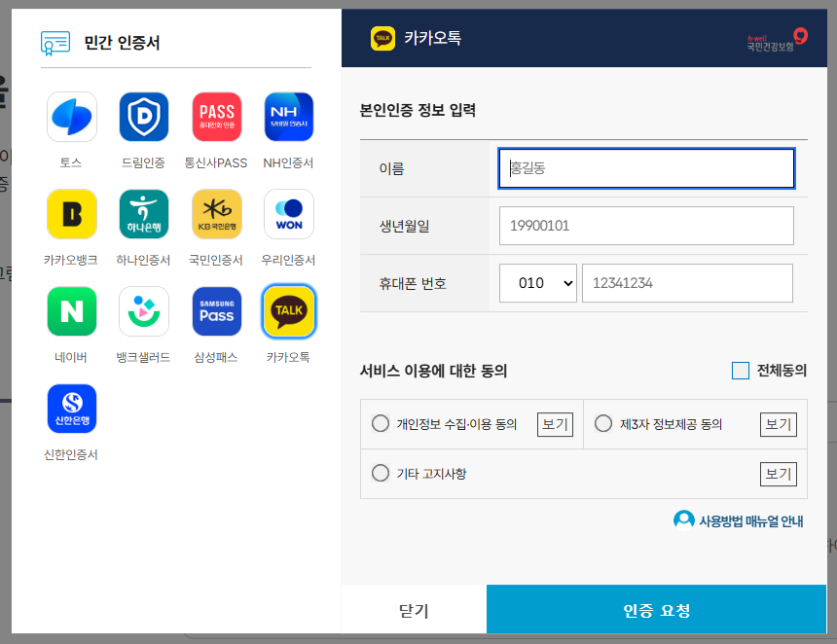Viewport: 837px width, 644px height.
Task: Select the Samsung Pass icon
Action: (x=217, y=311)
